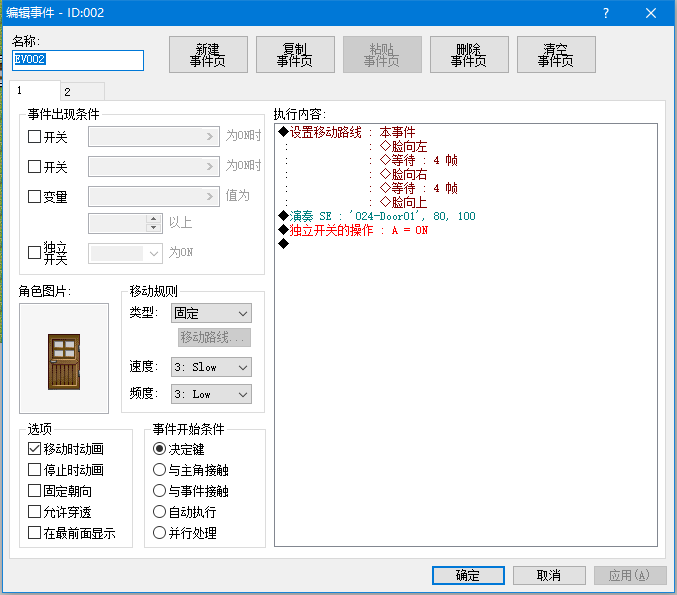The height and width of the screenshot is (595, 677).
Task: Focus the 名称 field containing EV002
Action: (78, 60)
